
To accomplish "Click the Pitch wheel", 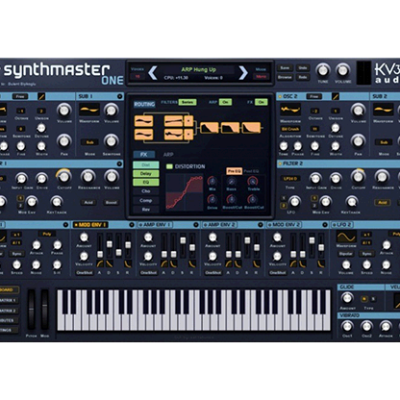I will tap(31, 310).
